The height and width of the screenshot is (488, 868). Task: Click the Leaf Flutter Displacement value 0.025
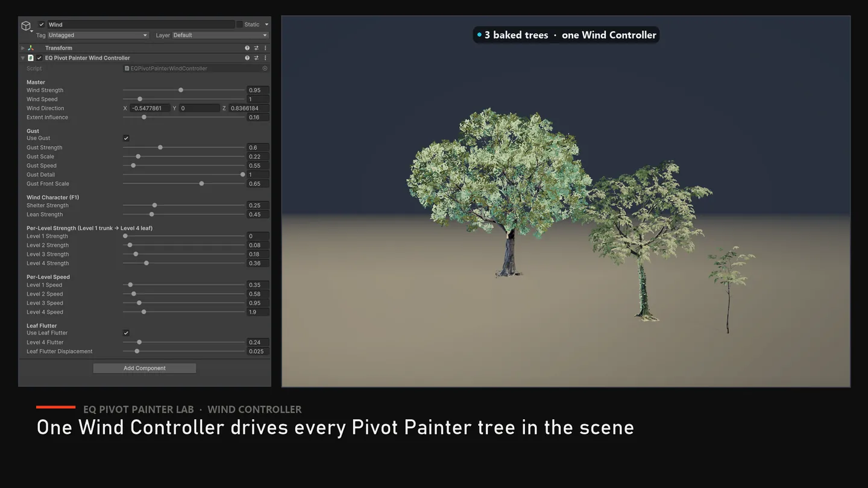[258, 351]
